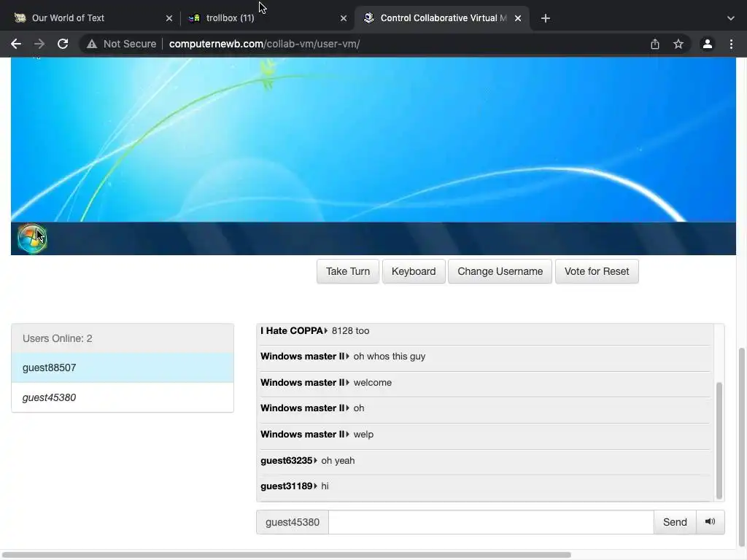Screen dimensions: 747x560
Task: Open the on-screen Keyboard button
Action: [x=414, y=271]
